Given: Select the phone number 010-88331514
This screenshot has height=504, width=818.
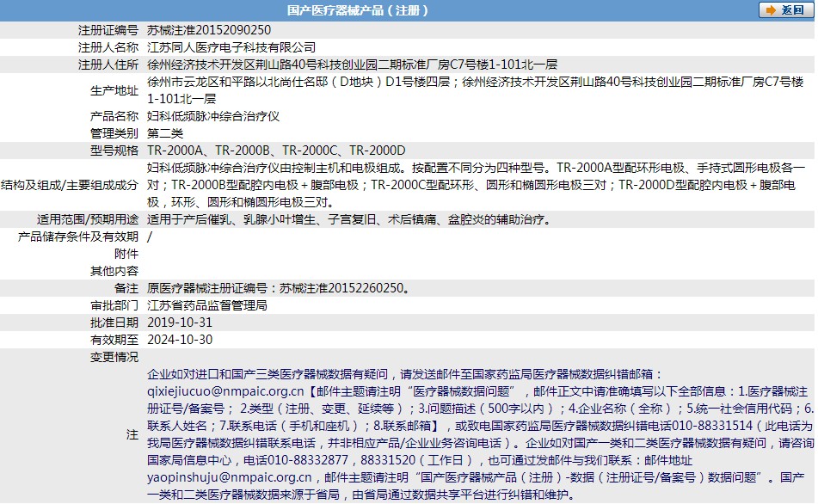Looking at the screenshot, I should (x=712, y=426).
